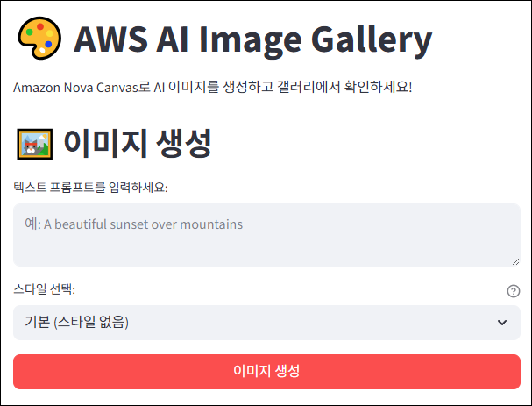Select the 기본 (스타일 없음) value text

pyautogui.click(x=76, y=323)
